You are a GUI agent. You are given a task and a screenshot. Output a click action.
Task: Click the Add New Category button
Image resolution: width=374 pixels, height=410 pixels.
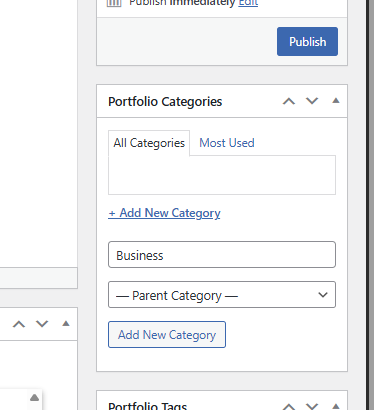tap(167, 335)
